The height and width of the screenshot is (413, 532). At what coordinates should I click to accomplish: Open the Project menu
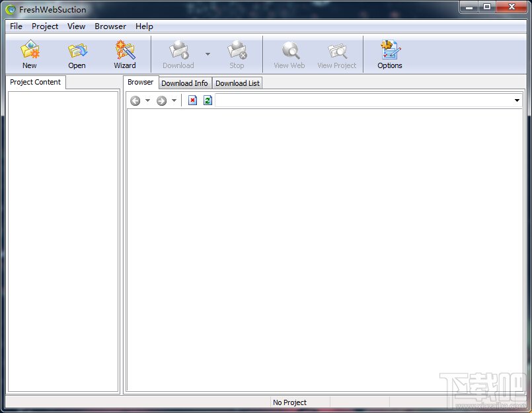pyautogui.click(x=45, y=26)
